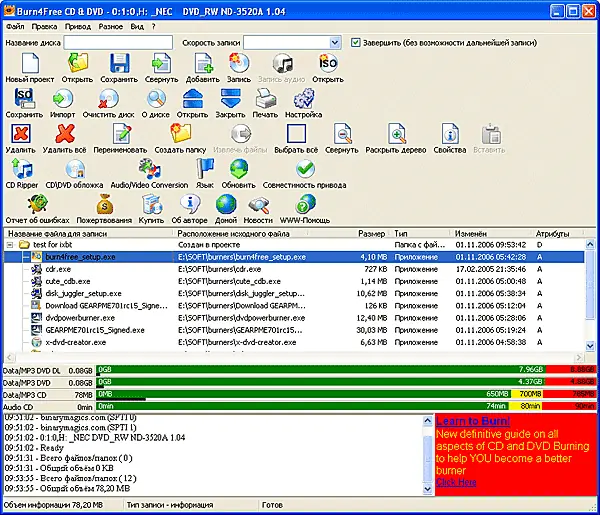Sort by Размер column header

click(371, 233)
